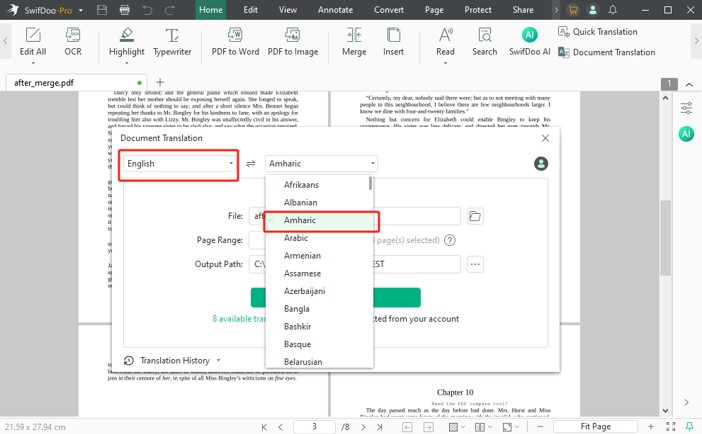
Task: Zoom out with the minus button
Action: 540,427
